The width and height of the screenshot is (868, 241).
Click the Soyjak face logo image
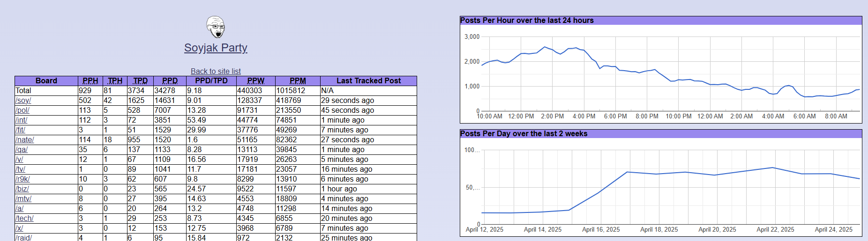[x=216, y=27]
